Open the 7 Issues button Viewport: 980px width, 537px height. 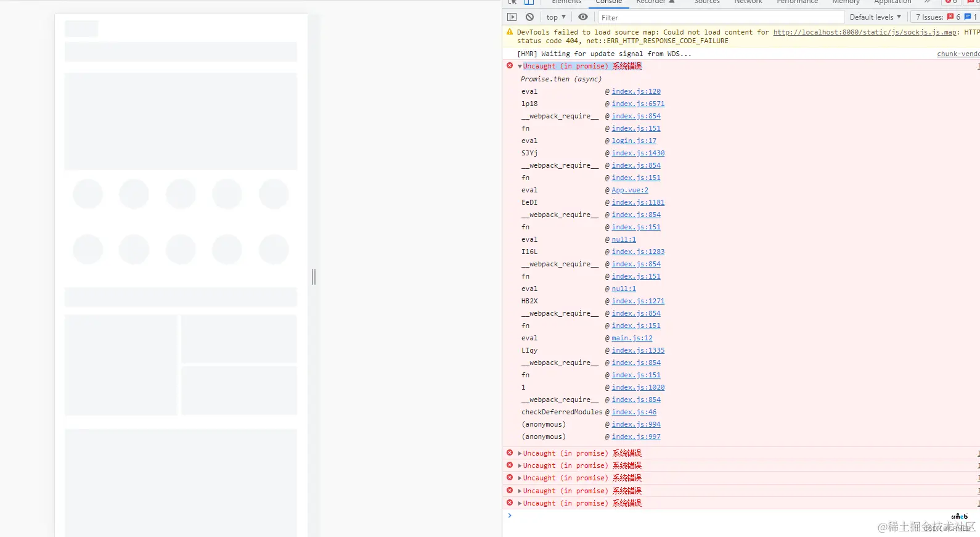click(946, 17)
